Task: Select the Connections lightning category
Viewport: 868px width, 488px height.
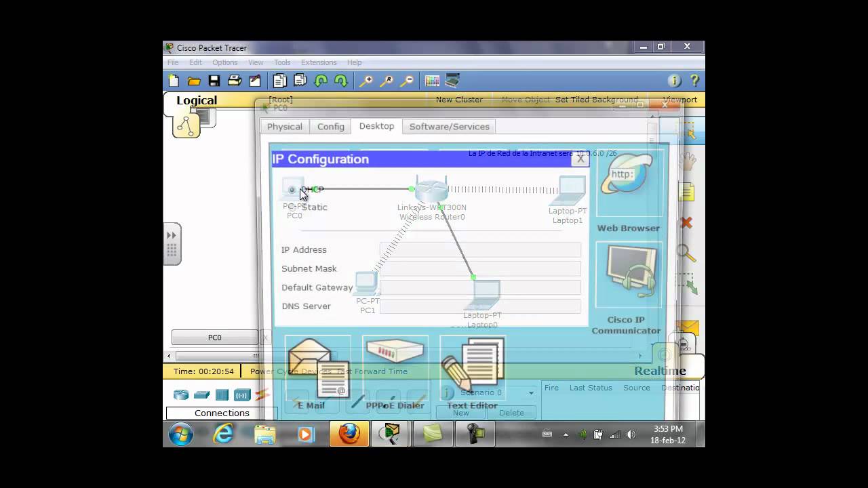Action: 262,394
